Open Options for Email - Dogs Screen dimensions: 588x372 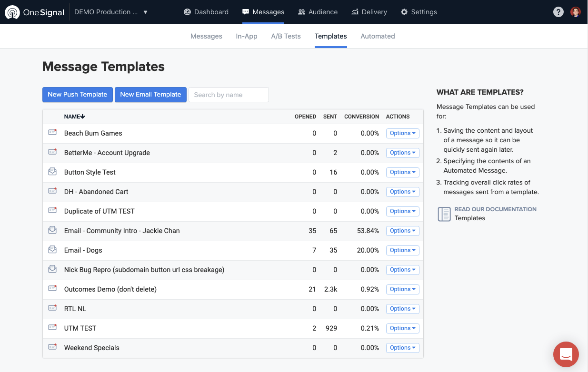pyautogui.click(x=402, y=250)
